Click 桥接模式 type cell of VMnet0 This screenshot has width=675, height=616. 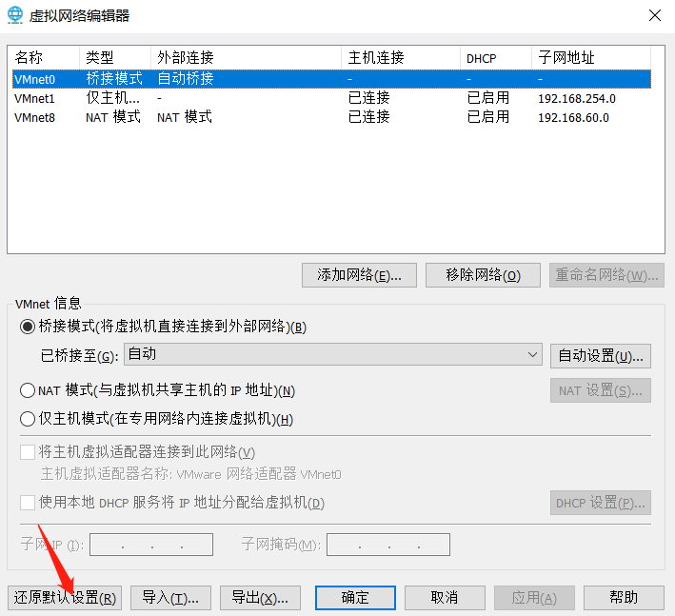114,79
